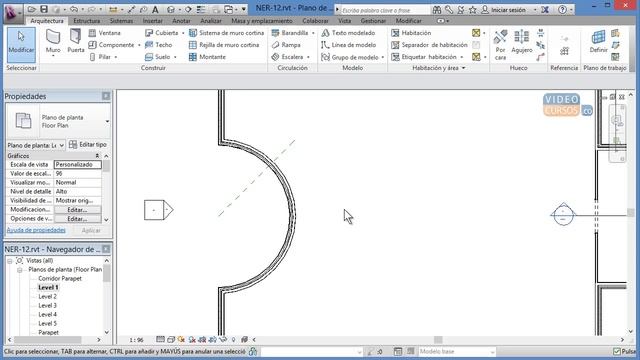Choose the Ventana window tool
The image size is (640, 360).
coord(105,33)
